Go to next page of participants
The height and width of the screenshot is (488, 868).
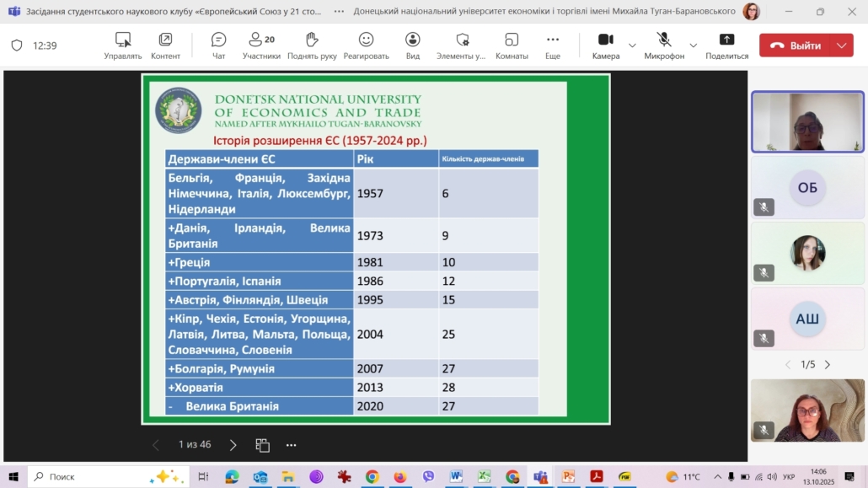[828, 365]
